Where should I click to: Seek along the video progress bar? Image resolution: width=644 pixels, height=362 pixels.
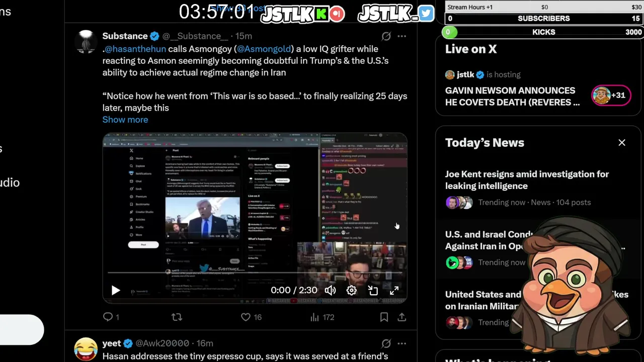coord(255,273)
